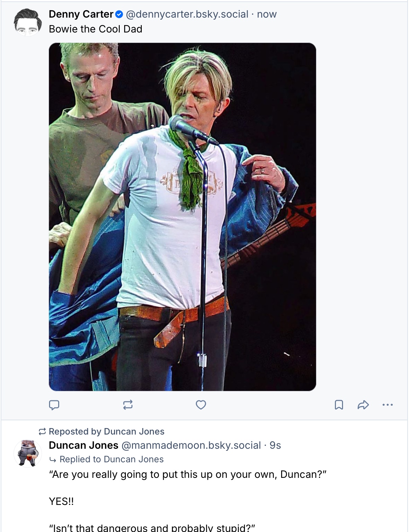Share Denny Carter's post via arrow icon
This screenshot has height=532, width=410.
(363, 405)
